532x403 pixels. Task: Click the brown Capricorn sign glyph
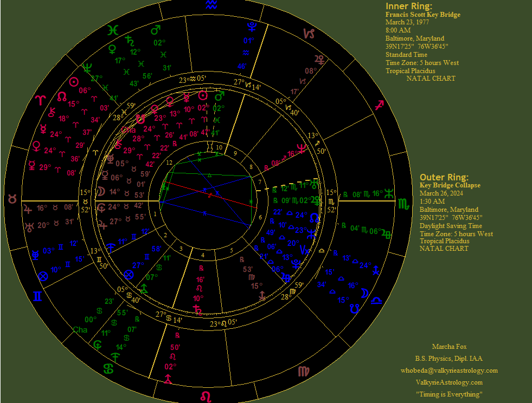point(309,34)
